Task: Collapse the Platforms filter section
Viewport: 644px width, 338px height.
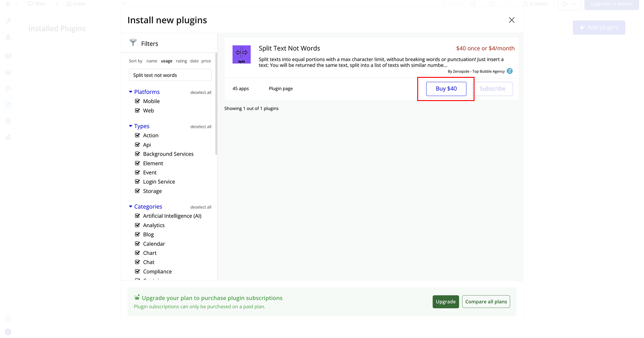Action: pyautogui.click(x=131, y=92)
